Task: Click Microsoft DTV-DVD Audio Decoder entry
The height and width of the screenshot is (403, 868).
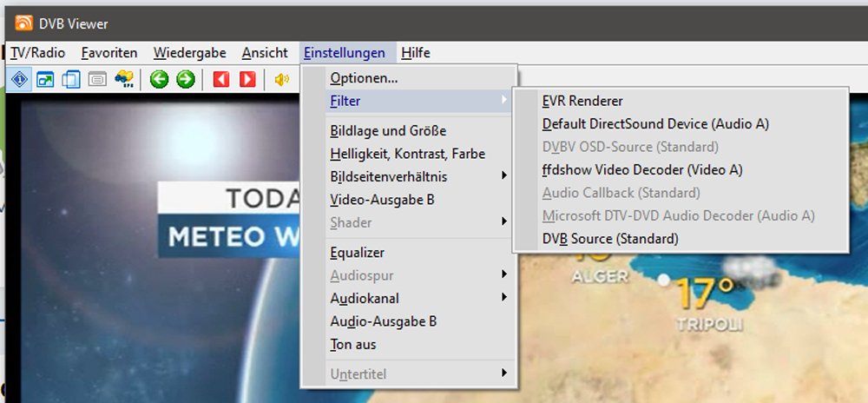Action: point(681,216)
